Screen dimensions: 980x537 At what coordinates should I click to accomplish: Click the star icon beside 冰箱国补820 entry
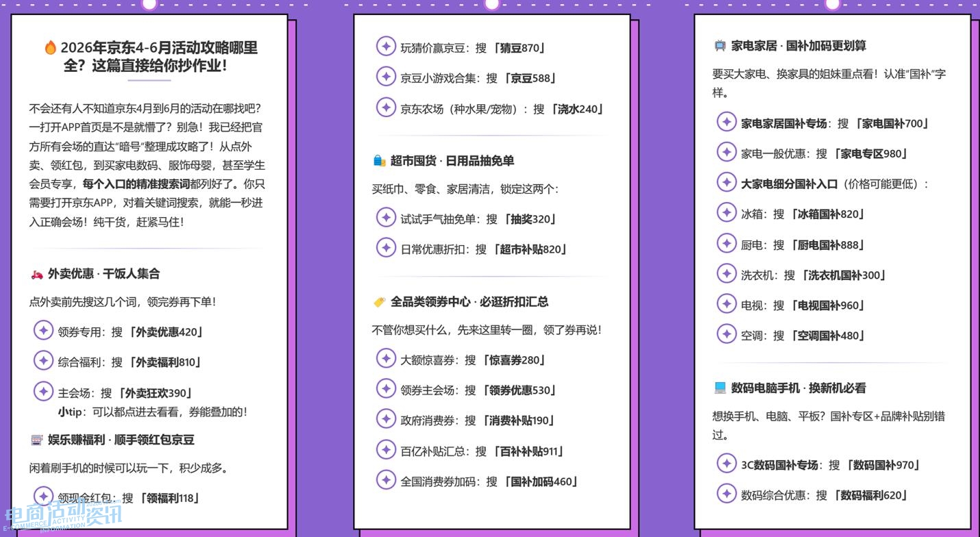point(726,212)
